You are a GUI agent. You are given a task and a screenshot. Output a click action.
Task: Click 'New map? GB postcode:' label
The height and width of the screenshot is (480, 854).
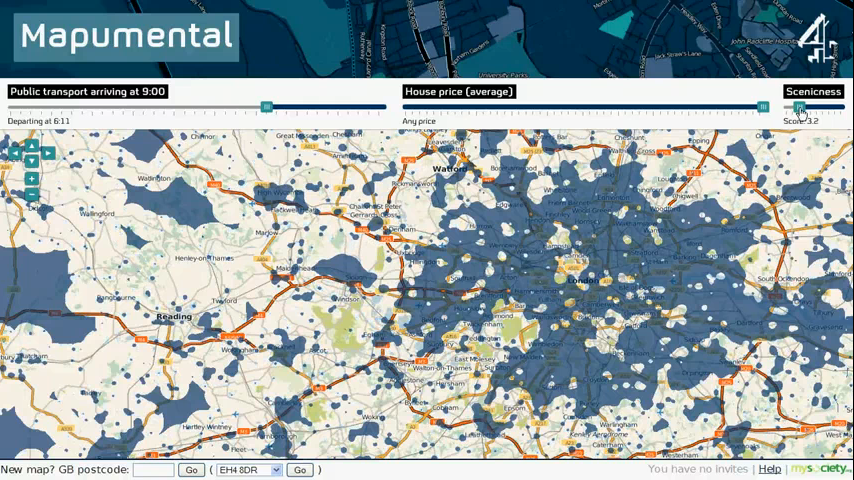point(65,469)
